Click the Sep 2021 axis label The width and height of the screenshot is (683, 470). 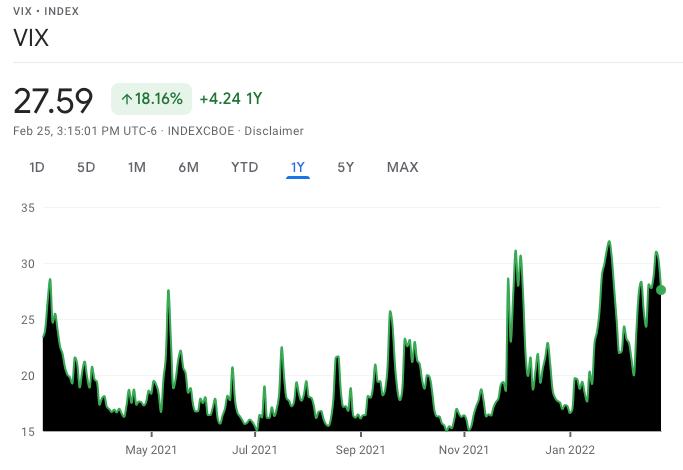coord(360,450)
